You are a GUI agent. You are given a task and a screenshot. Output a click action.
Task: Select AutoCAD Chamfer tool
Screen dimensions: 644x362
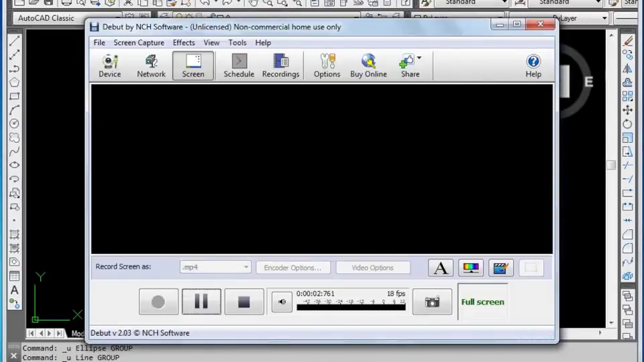coord(627,234)
